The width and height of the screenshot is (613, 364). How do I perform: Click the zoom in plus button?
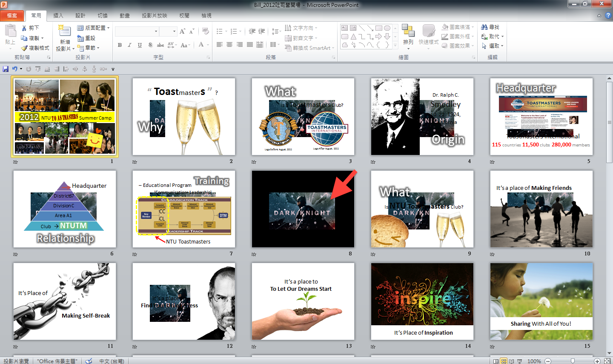(597, 361)
